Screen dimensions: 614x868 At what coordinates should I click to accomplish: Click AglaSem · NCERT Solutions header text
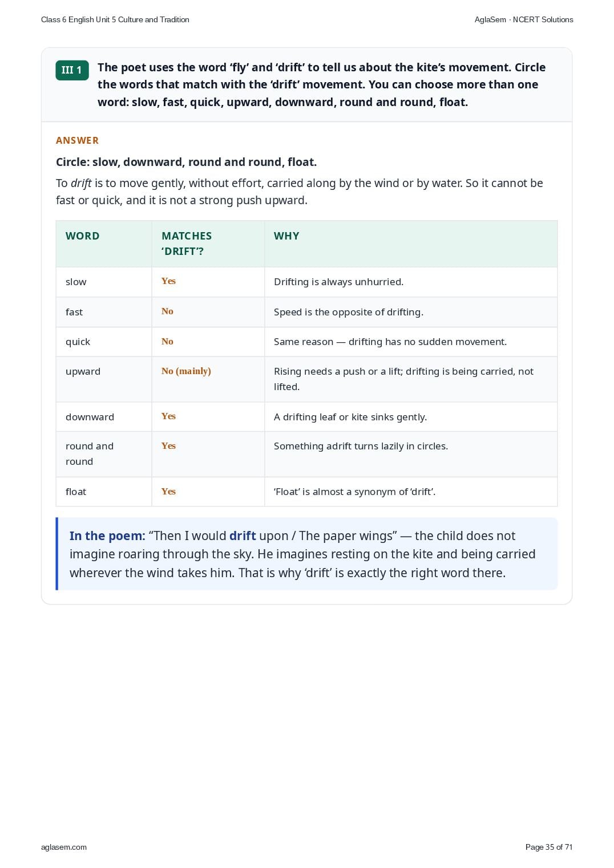point(524,19)
